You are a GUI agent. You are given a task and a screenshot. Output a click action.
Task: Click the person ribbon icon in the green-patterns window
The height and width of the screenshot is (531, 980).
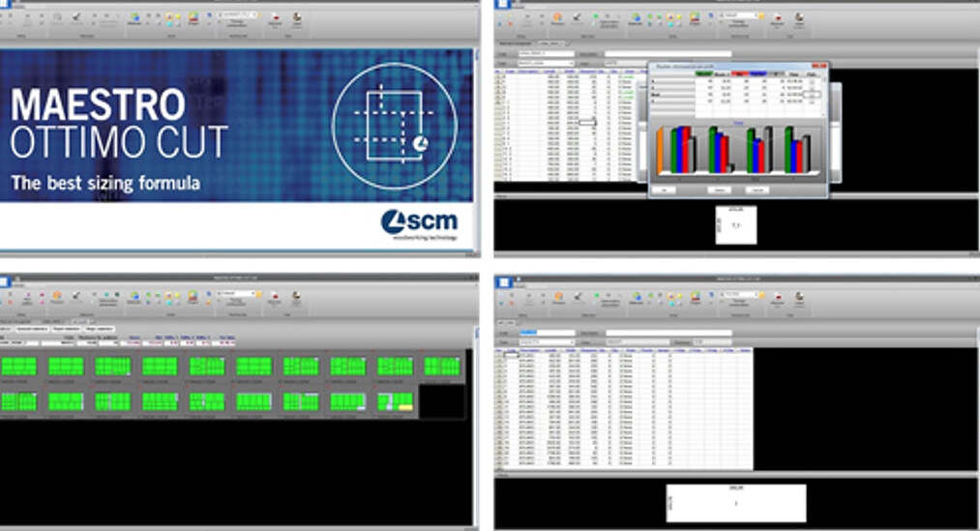[x=297, y=297]
